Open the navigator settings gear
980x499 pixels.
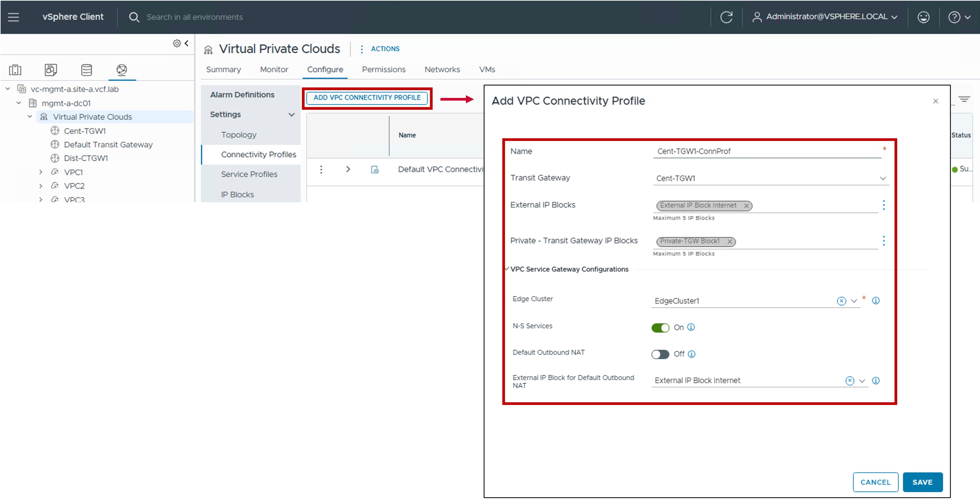(177, 43)
